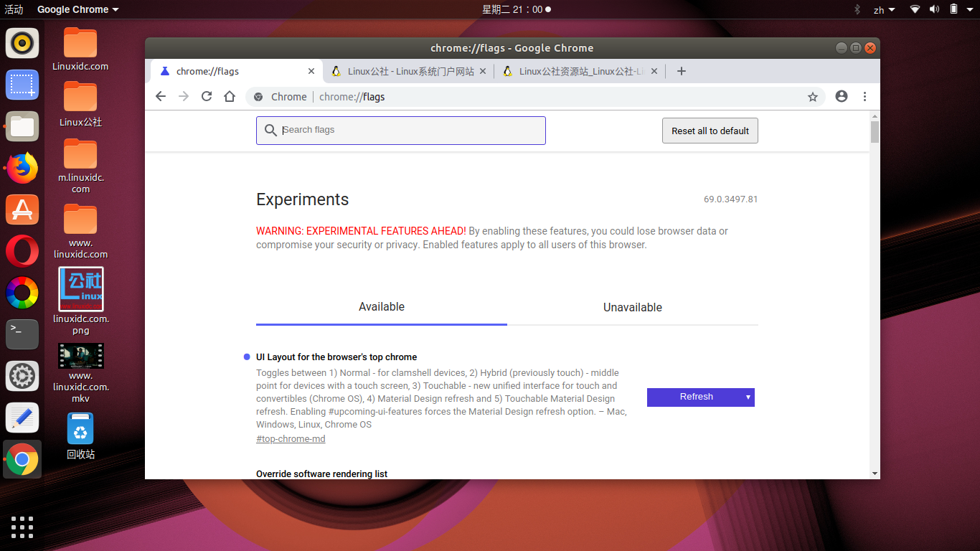Open the UI Layout Refresh dropdown
Image resolution: width=980 pixels, height=551 pixels.
701,397
